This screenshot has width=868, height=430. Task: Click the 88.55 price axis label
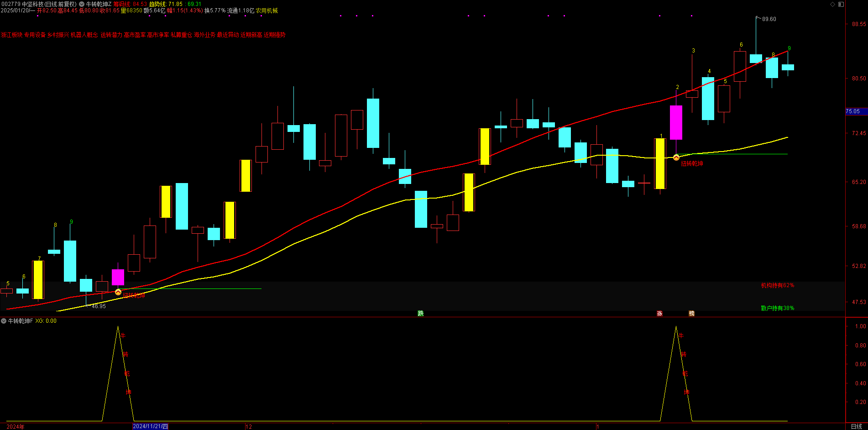pos(859,24)
